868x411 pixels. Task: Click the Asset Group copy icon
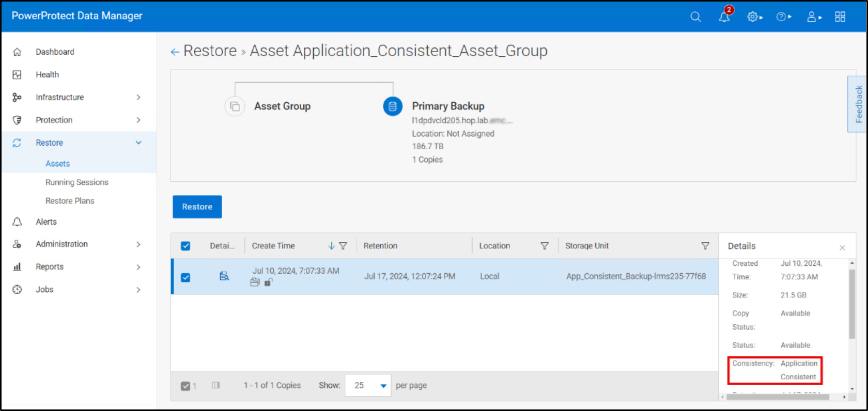[235, 106]
